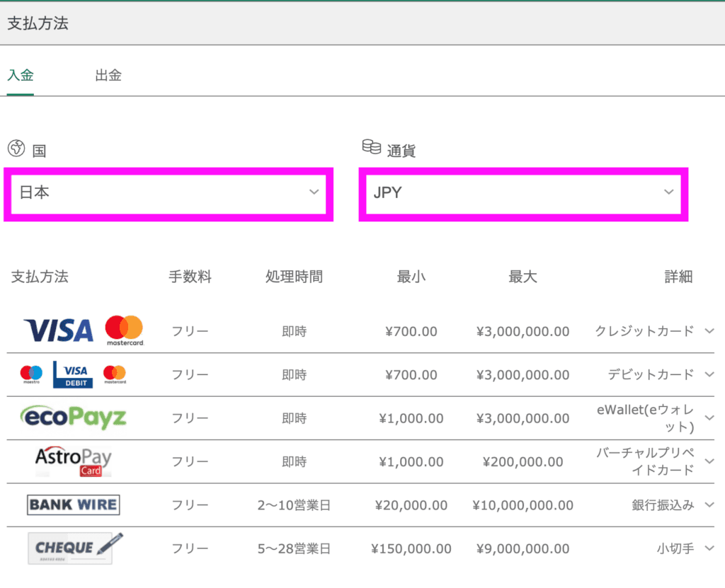725x588 pixels.
Task: Click the 銀行振込み details label
Action: (x=663, y=505)
